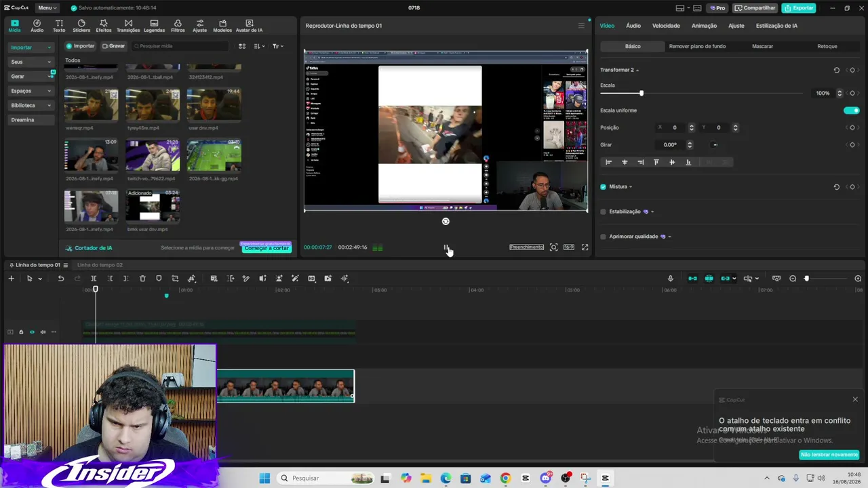Reset the Transformar section with its reset arrow

point(836,70)
